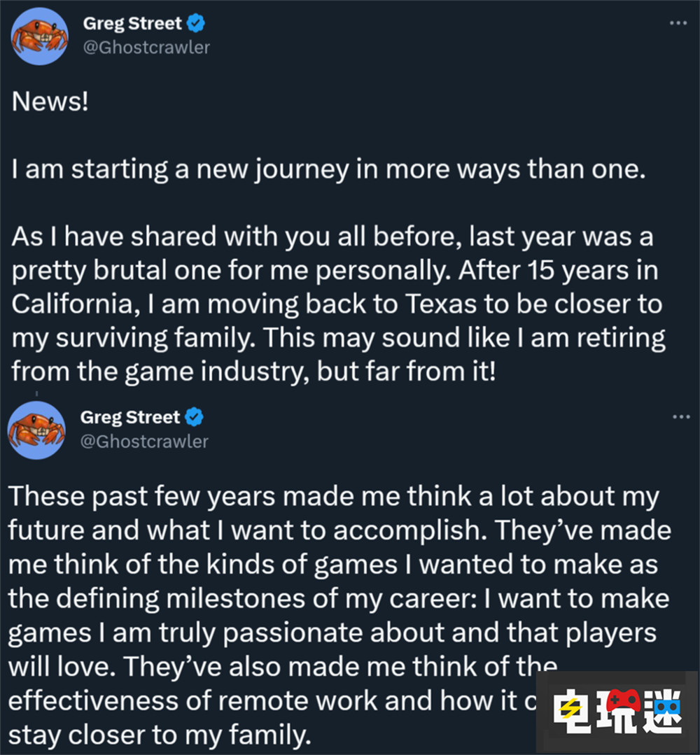The width and height of the screenshot is (700, 755).
Task: Click Greg Street's crab profile avatar
Action: (x=40, y=36)
